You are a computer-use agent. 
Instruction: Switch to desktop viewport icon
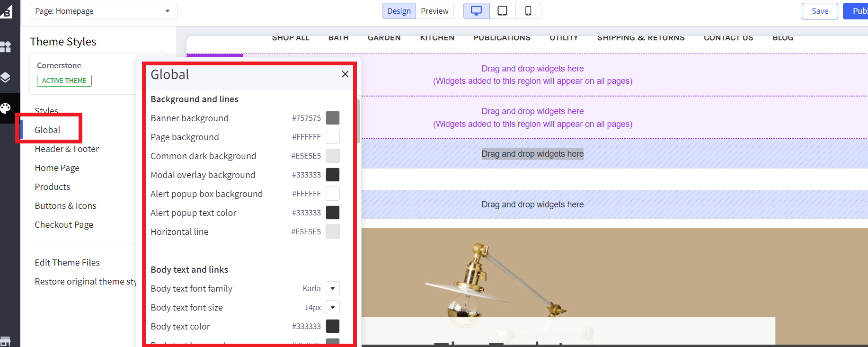point(477,11)
